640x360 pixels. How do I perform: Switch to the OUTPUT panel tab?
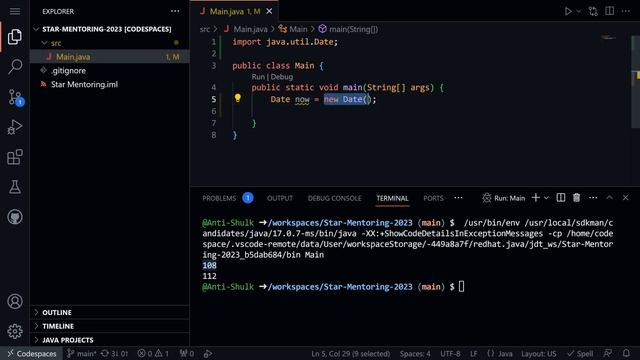pos(280,198)
